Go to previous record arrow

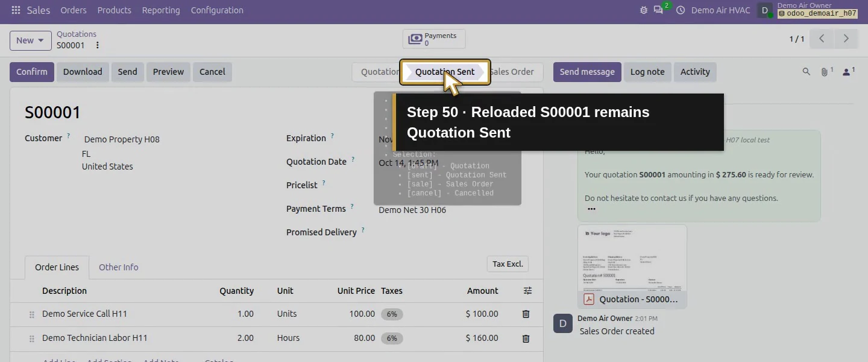[822, 39]
